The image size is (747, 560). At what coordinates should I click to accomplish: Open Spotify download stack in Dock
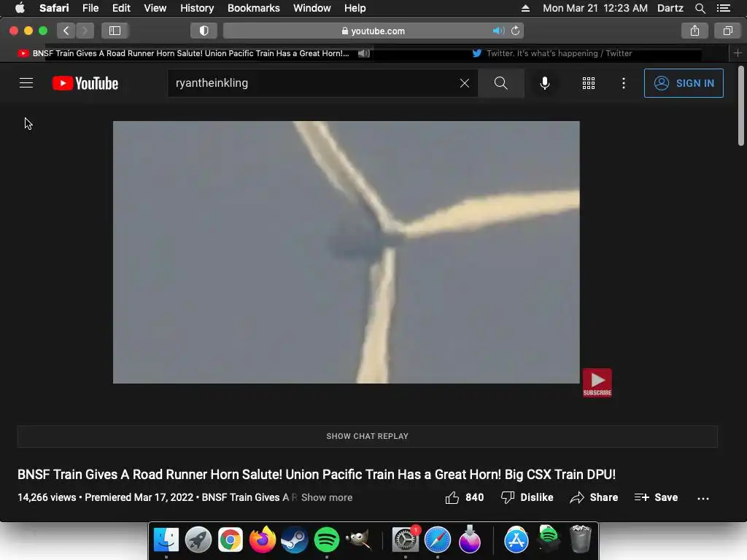pyautogui.click(x=549, y=538)
